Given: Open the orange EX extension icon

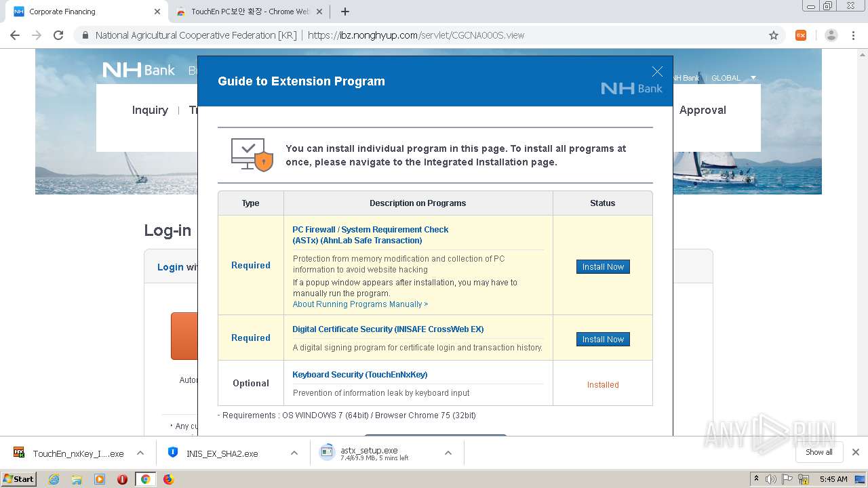Looking at the screenshot, I should pos(801,35).
